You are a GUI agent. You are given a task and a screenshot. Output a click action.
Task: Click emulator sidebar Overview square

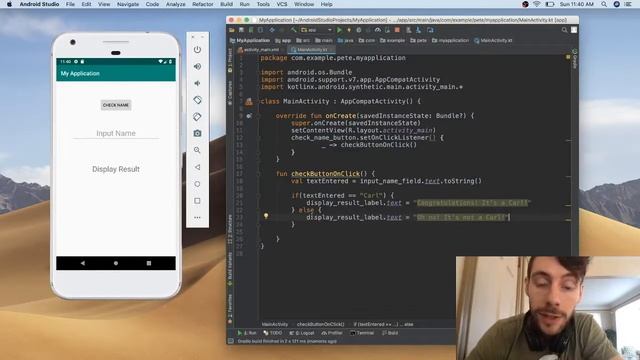(x=198, y=201)
